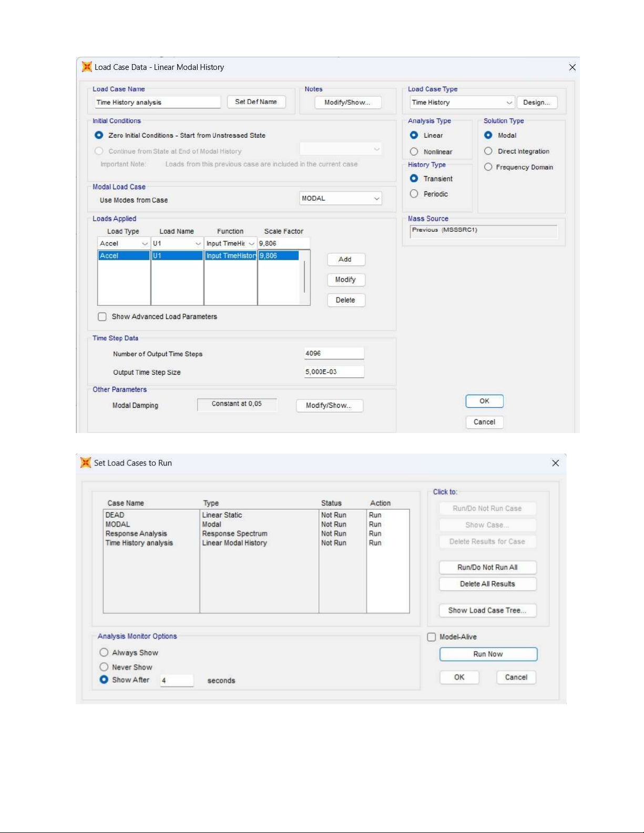Enable Show Advanced Load Parameters checkbox
The width and height of the screenshot is (644, 833).
[x=103, y=317]
